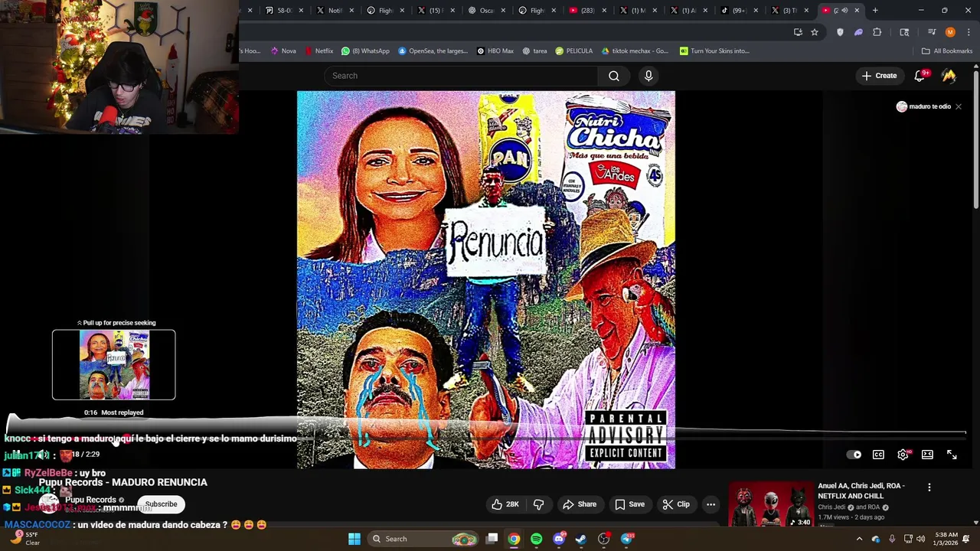This screenshot has width=980, height=551.
Task: Open Turn Your Skins into bookmark
Action: [714, 51]
